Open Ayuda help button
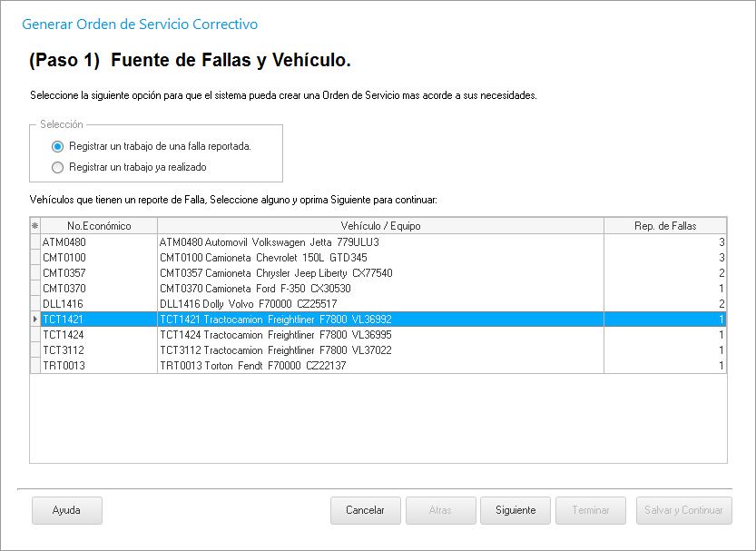 pos(66,510)
